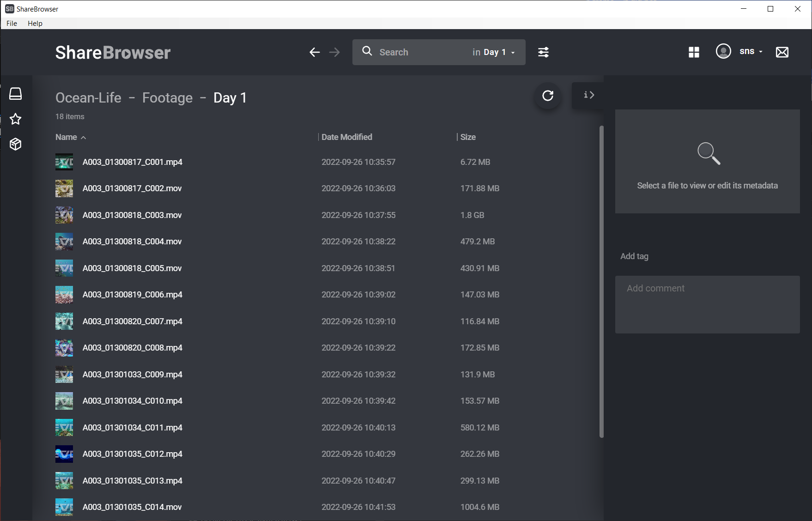Screen dimensions: 812x521
Task: Open the File menu
Action: (12, 24)
